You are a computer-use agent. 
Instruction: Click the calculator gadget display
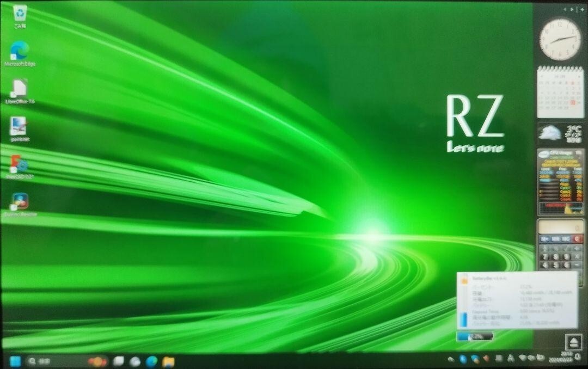pos(560,227)
